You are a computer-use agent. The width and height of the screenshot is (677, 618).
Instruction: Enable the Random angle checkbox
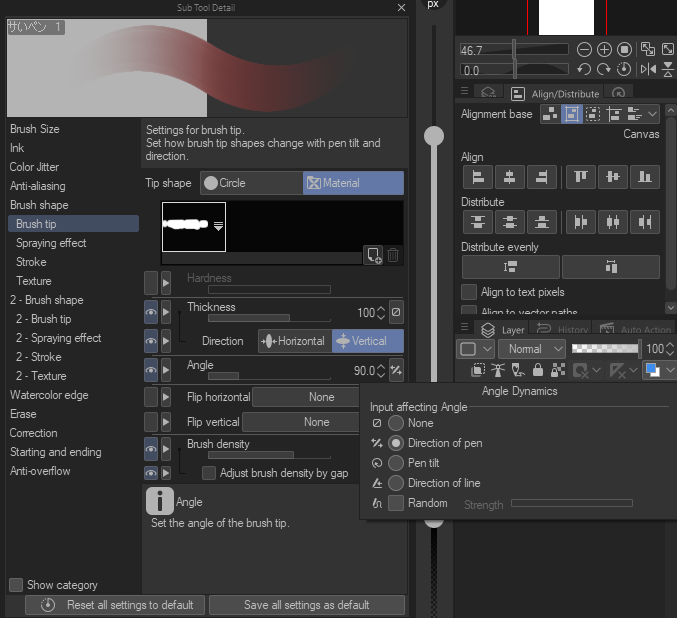pos(395,503)
